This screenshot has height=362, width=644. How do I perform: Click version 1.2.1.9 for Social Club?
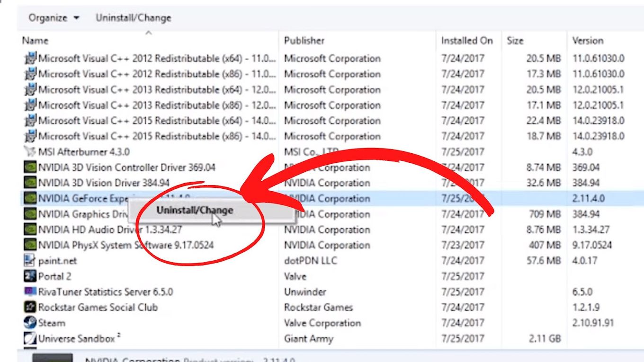(x=586, y=307)
